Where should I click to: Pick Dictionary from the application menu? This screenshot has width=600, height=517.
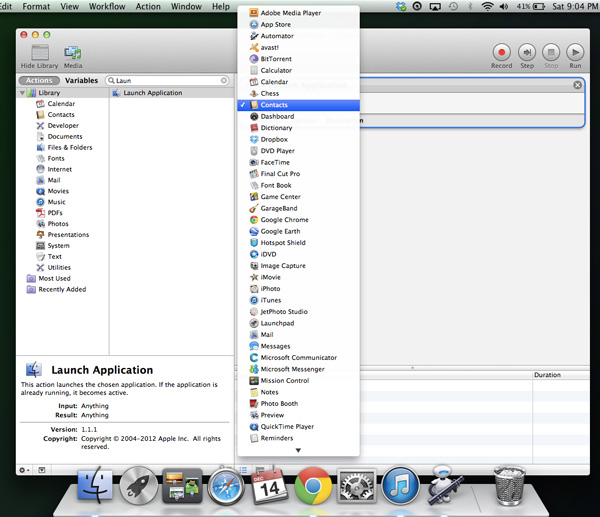pyautogui.click(x=298, y=128)
